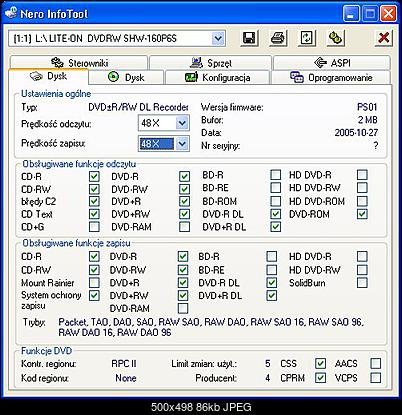Switch to the Sterowniki tab
Screen dimensions: 402x415
click(79, 63)
